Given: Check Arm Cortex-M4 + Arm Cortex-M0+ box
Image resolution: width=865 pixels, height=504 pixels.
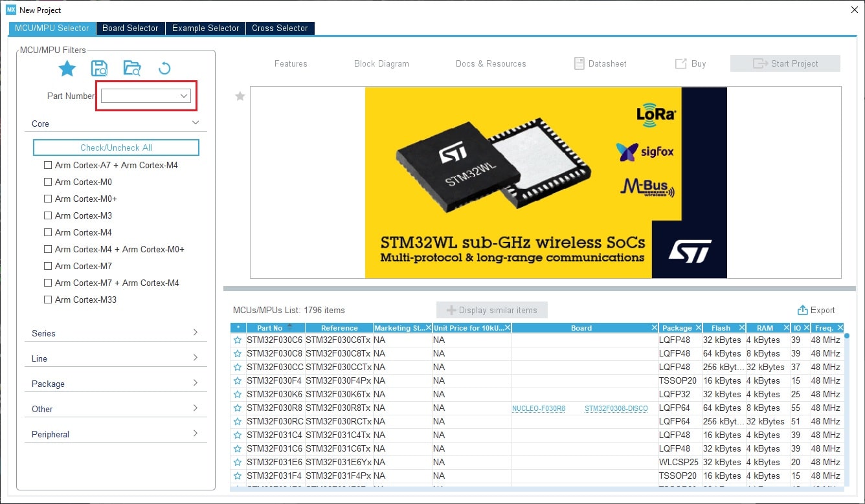Looking at the screenshot, I should coord(48,249).
